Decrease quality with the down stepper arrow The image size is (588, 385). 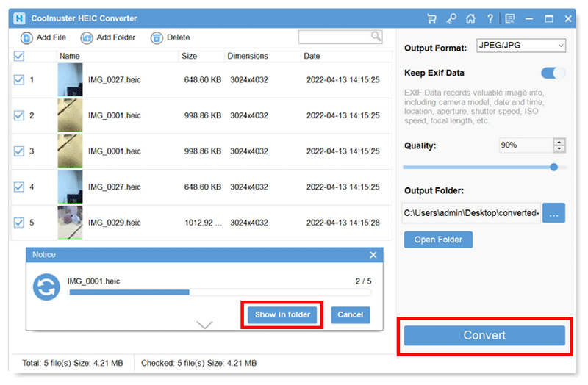click(559, 149)
